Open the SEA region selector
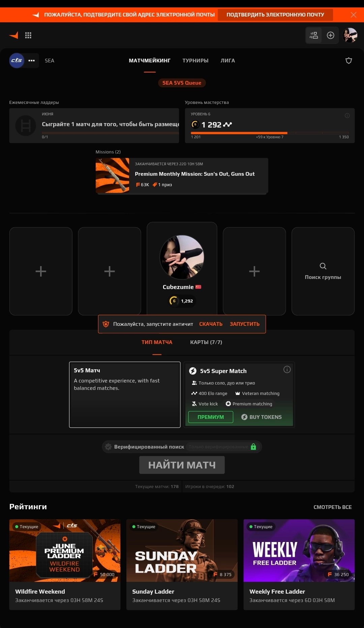This screenshot has width=364, height=628. [x=50, y=61]
